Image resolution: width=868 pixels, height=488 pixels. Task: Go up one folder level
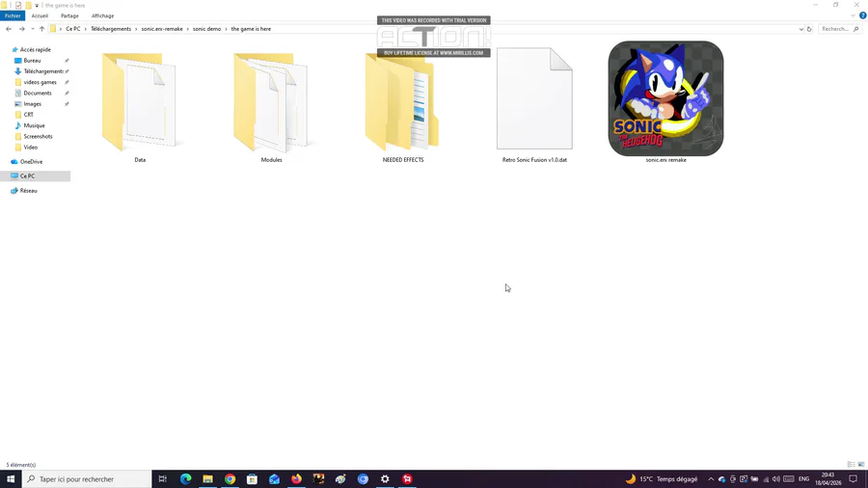click(x=41, y=29)
